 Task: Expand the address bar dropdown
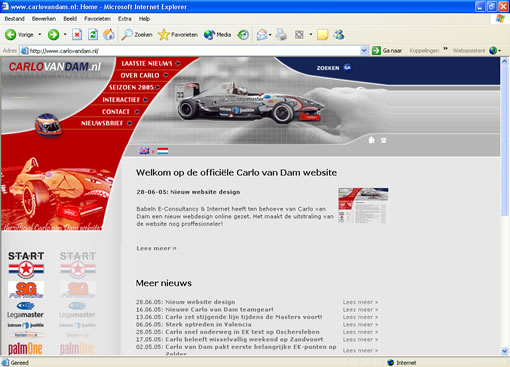(x=364, y=51)
